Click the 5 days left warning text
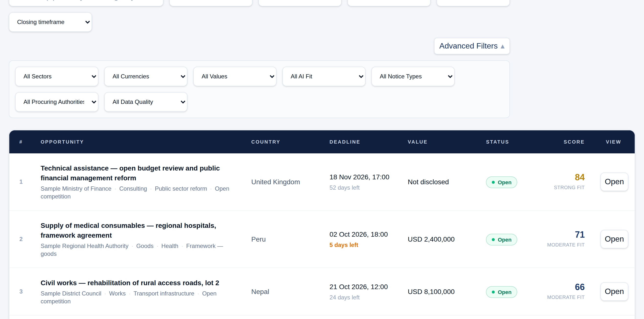 (344, 245)
